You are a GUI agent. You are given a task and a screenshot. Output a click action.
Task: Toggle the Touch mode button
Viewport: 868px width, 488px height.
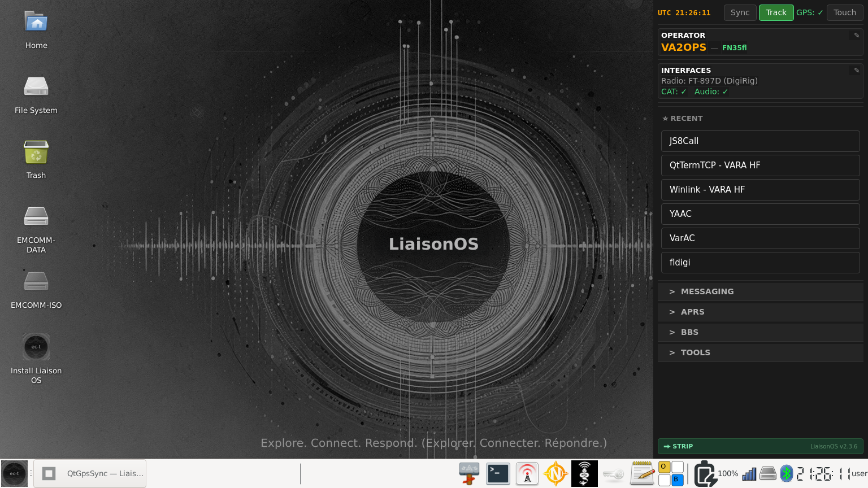click(x=845, y=12)
